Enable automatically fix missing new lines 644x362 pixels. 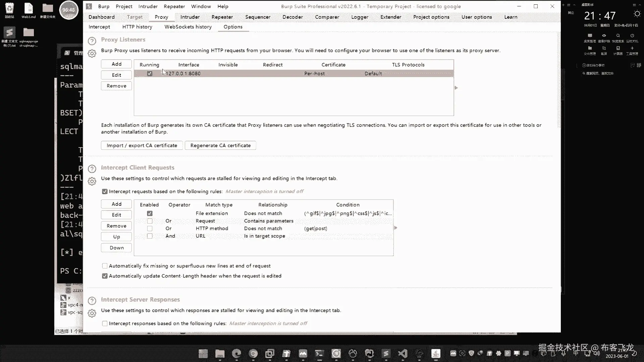pos(105,266)
